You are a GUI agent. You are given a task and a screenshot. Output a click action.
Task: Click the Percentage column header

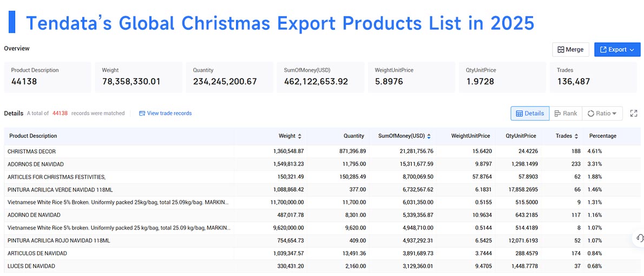[x=602, y=136]
